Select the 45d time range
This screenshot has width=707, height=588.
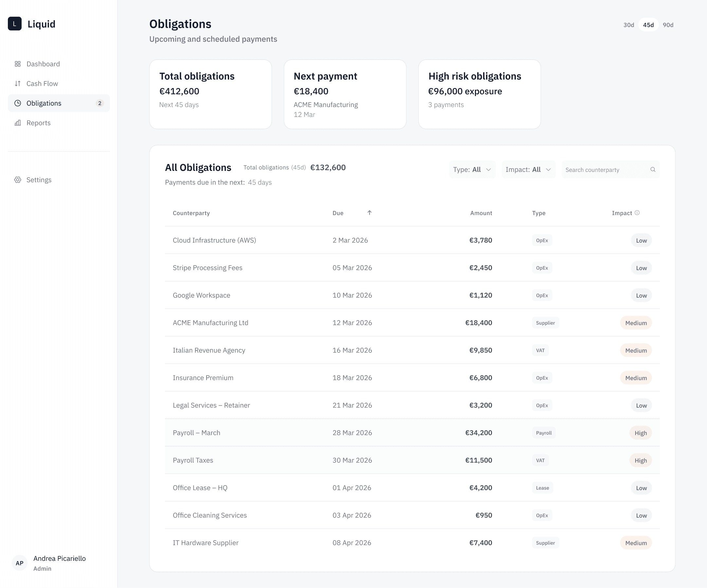point(648,25)
